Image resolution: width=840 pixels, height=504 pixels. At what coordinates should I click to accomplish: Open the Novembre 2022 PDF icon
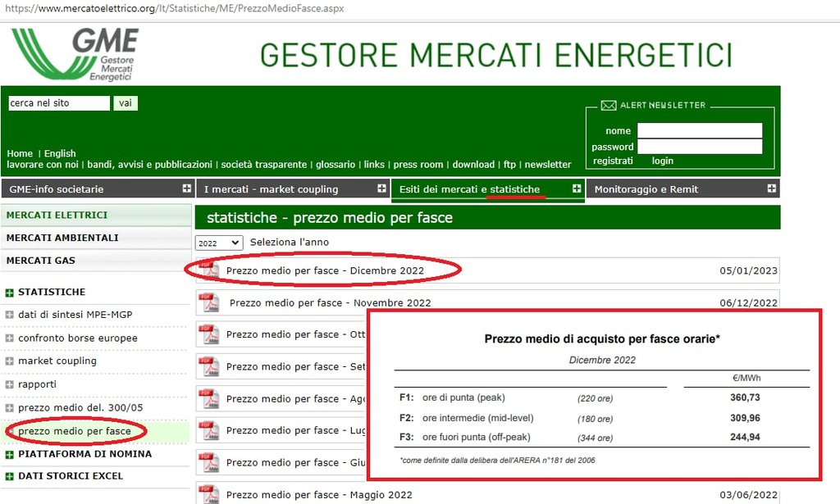coord(209,303)
